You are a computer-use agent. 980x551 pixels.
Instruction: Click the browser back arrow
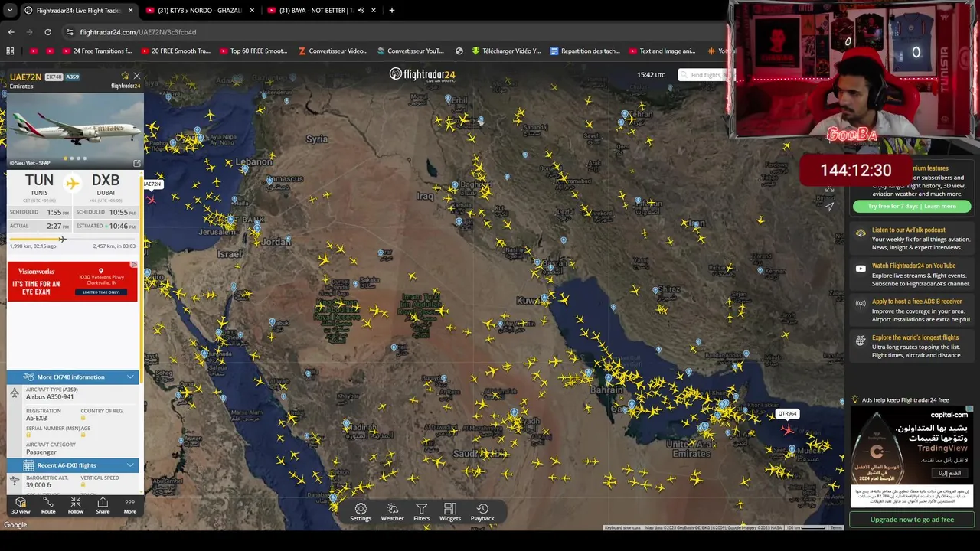click(x=11, y=32)
